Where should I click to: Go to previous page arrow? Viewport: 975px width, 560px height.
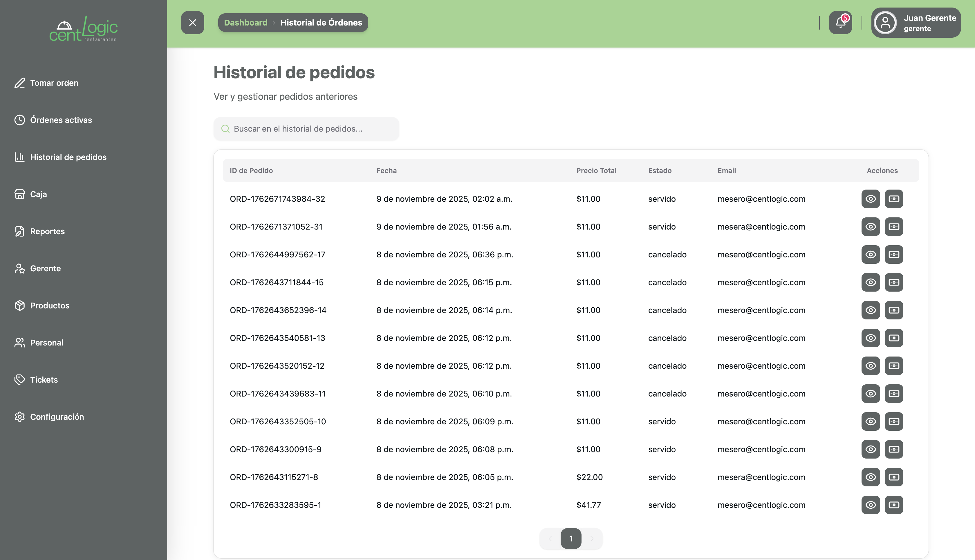coord(550,539)
